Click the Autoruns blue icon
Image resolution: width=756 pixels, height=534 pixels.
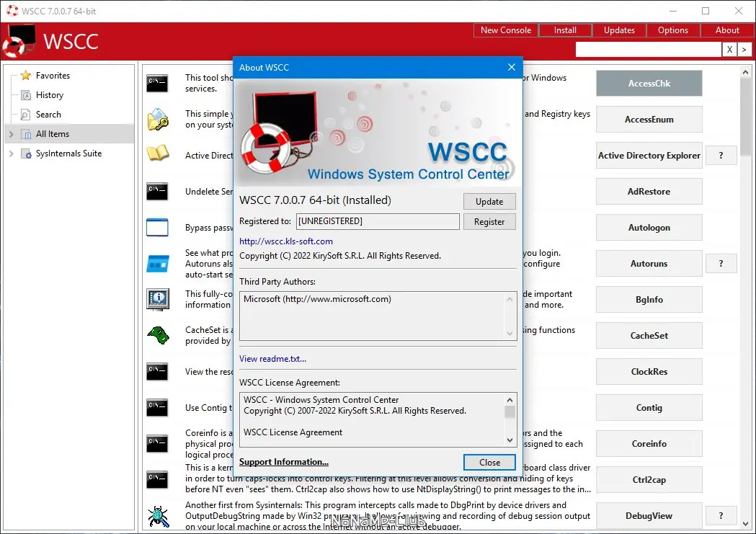[x=158, y=264]
